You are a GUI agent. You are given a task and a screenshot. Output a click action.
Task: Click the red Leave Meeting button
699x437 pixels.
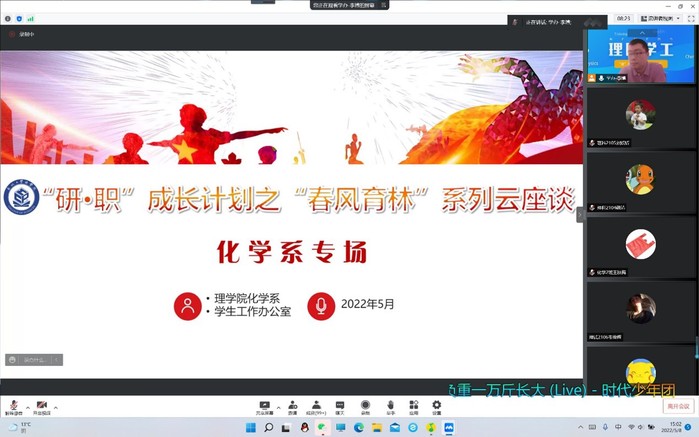pos(678,406)
